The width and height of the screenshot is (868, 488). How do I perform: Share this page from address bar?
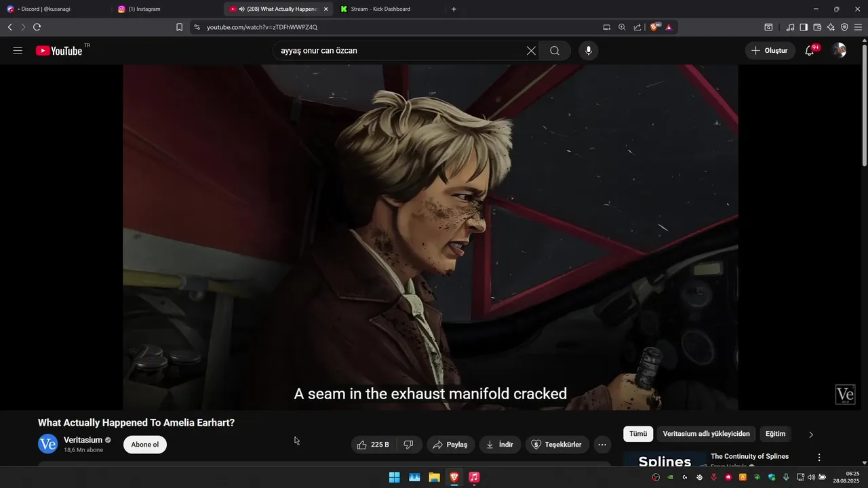637,27
